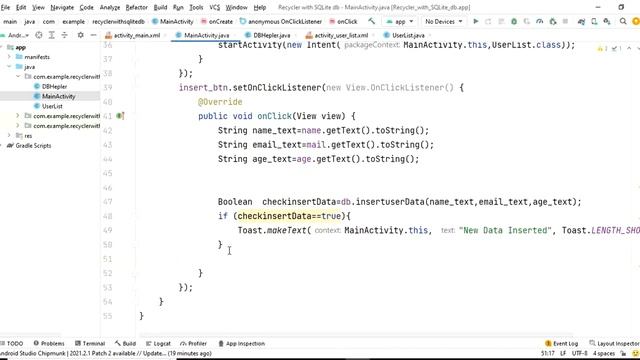Click the 4 spaces indent setting

coord(604,353)
